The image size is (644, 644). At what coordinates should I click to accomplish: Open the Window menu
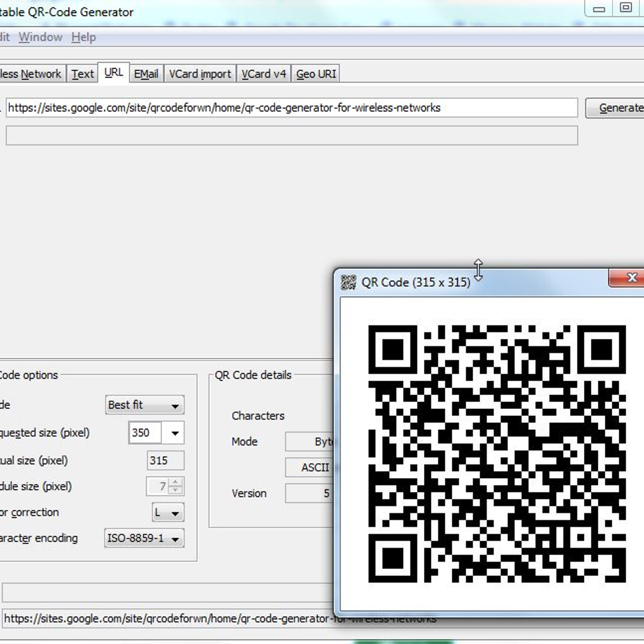pos(40,37)
